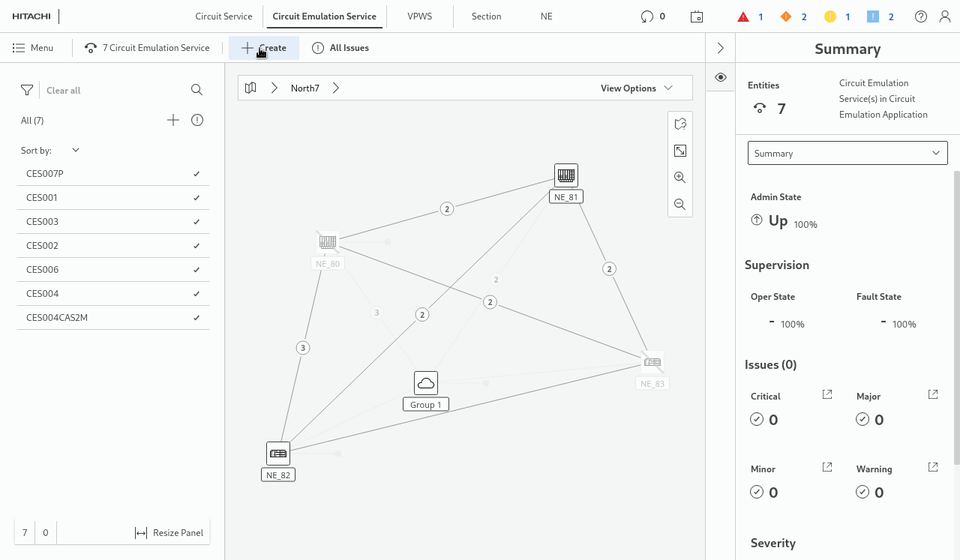Click the zoom out map tool
960x560 pixels.
(680, 204)
